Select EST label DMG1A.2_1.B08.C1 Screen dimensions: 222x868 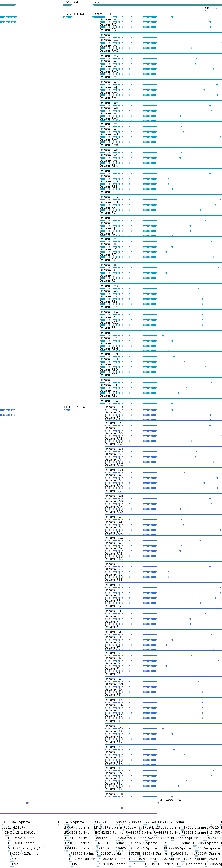pyautogui.click(x=20, y=833)
